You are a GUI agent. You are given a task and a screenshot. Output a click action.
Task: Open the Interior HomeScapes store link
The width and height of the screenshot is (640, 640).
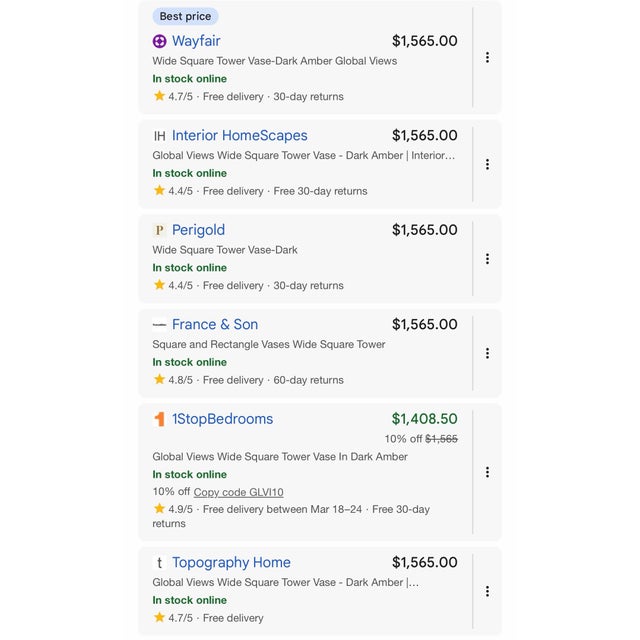239,136
